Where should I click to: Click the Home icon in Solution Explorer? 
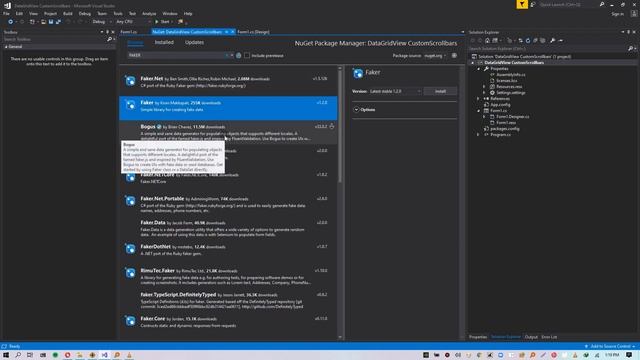tap(487, 40)
